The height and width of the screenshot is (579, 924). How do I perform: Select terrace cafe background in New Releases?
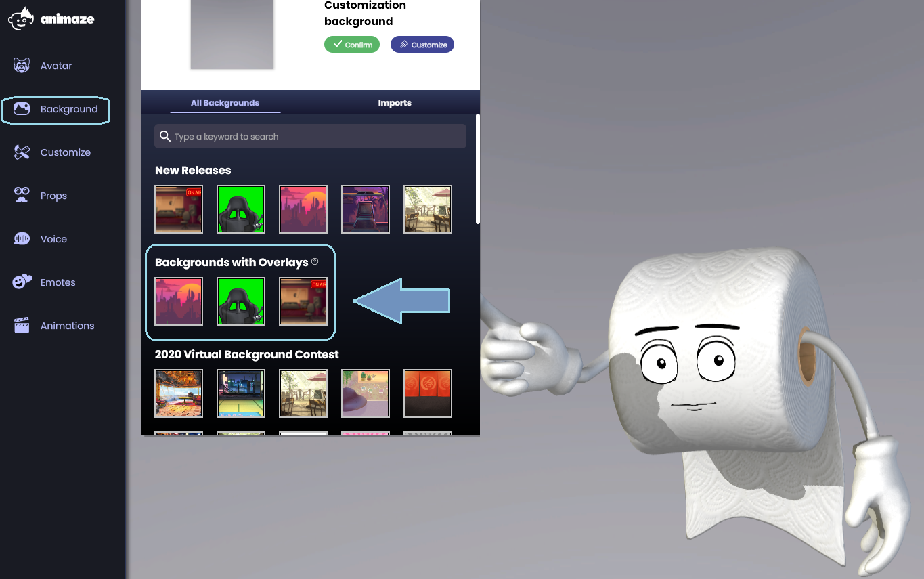click(x=428, y=209)
